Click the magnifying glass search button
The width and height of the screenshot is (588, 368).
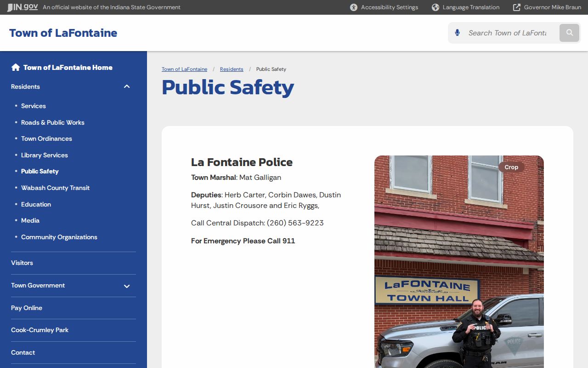point(570,33)
